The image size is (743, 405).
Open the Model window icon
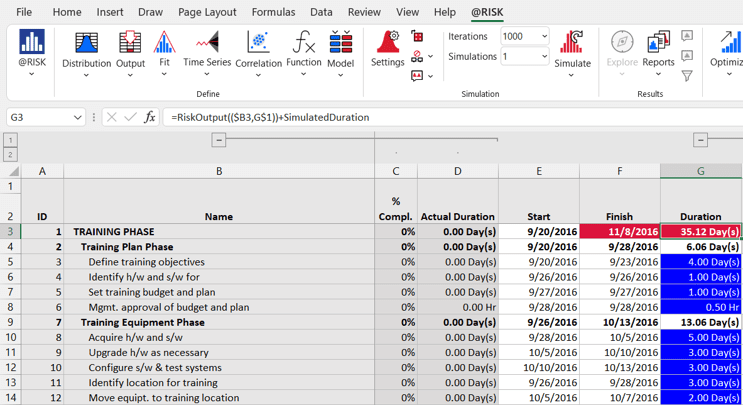(x=341, y=44)
